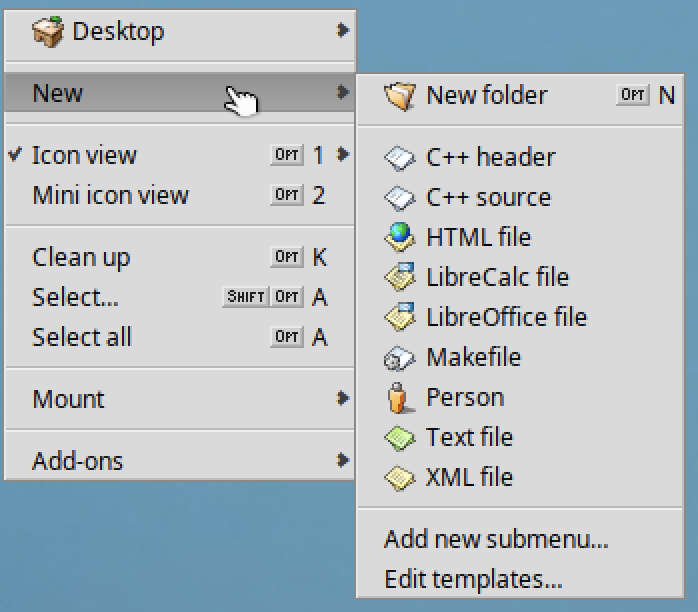The height and width of the screenshot is (612, 698).
Task: Click the Makefile gear icon
Action: (399, 358)
